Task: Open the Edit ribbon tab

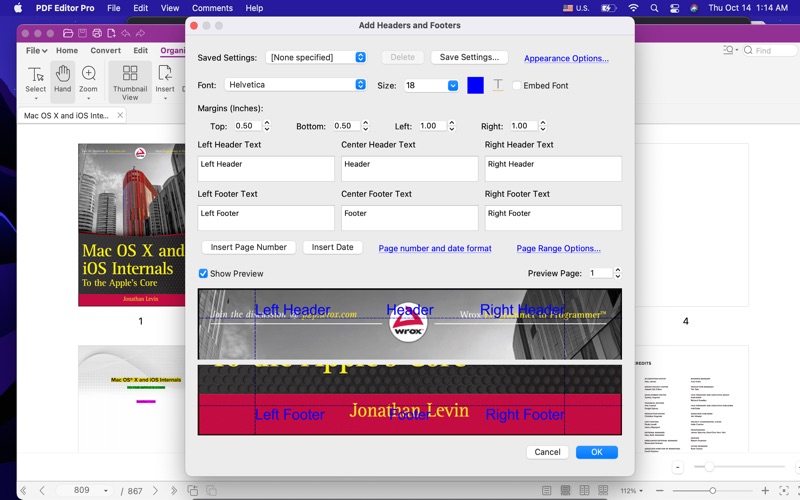Action: coord(140,51)
